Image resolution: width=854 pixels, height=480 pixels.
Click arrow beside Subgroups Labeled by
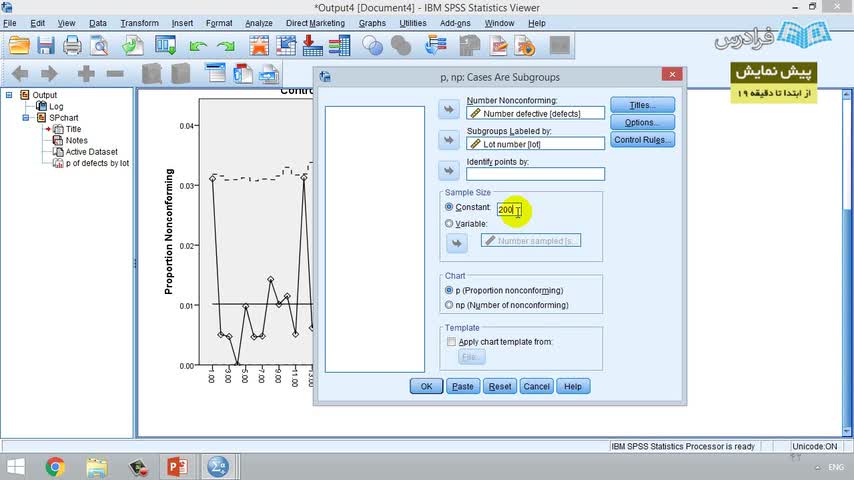449,140
